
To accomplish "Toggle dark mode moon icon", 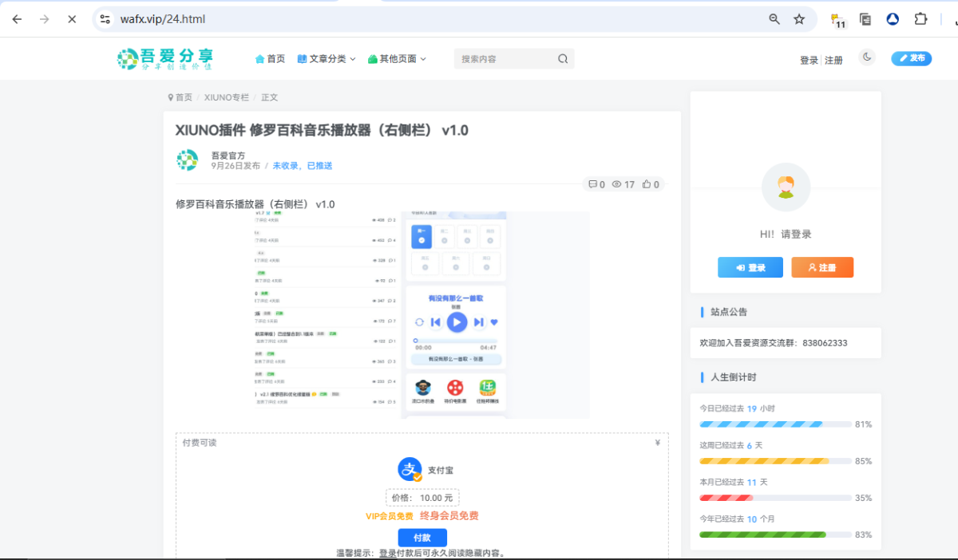I will coord(867,57).
